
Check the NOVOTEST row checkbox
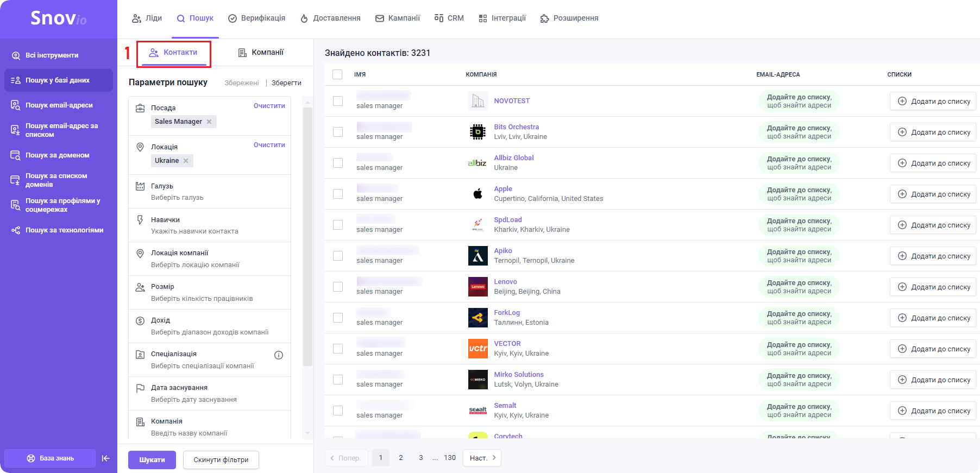point(338,101)
